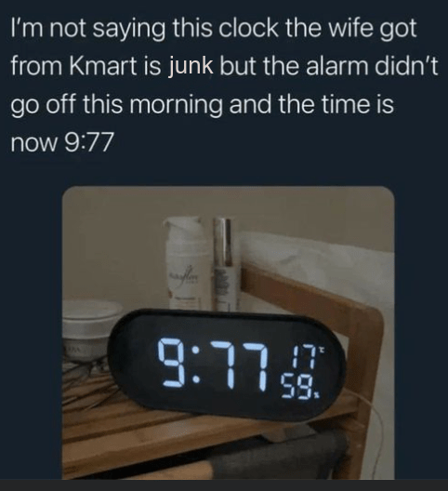
Task: Click the slim metallic tube behind the clock
Action: pyautogui.click(x=224, y=265)
